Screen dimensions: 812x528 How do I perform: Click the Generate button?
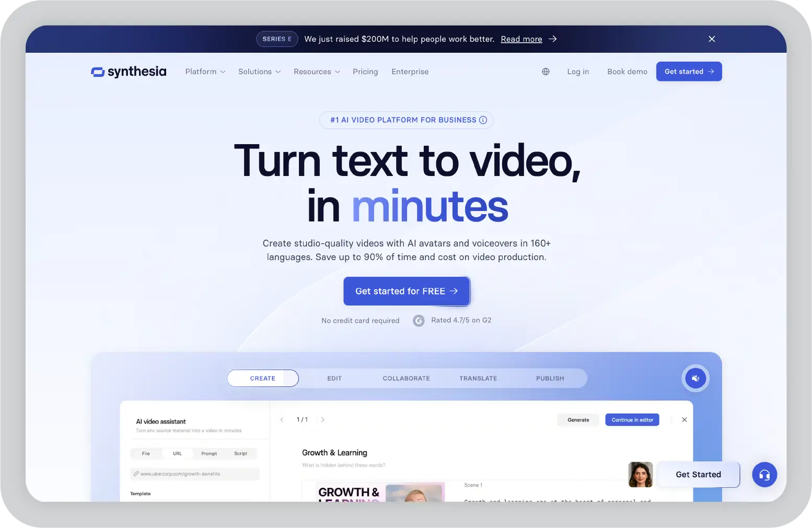tap(578, 420)
